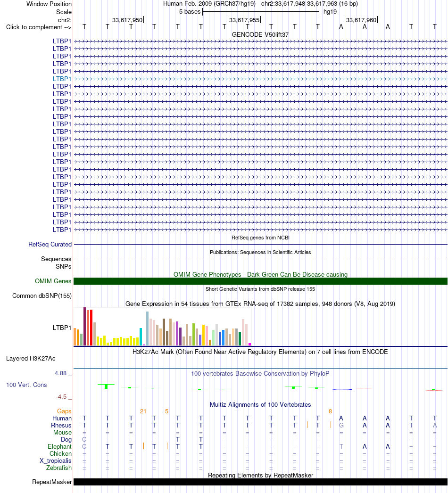Open the GTEx Gene Expression in 54 tissues title

click(260, 304)
